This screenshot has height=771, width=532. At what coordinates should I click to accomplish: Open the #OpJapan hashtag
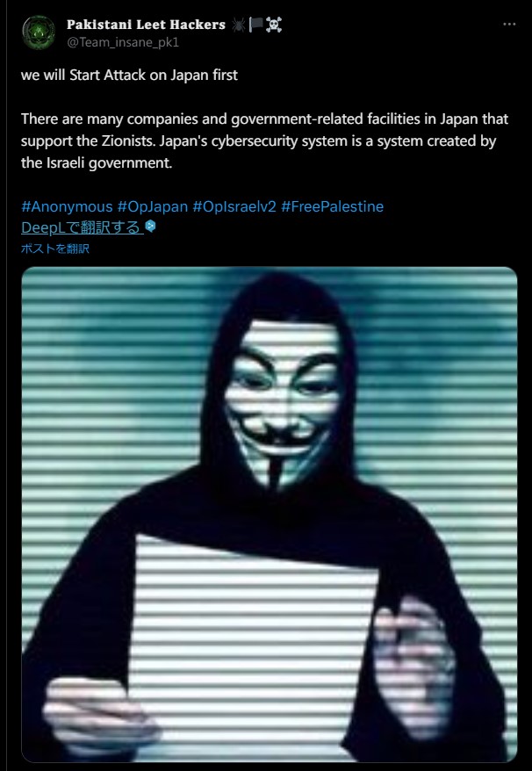click(153, 206)
